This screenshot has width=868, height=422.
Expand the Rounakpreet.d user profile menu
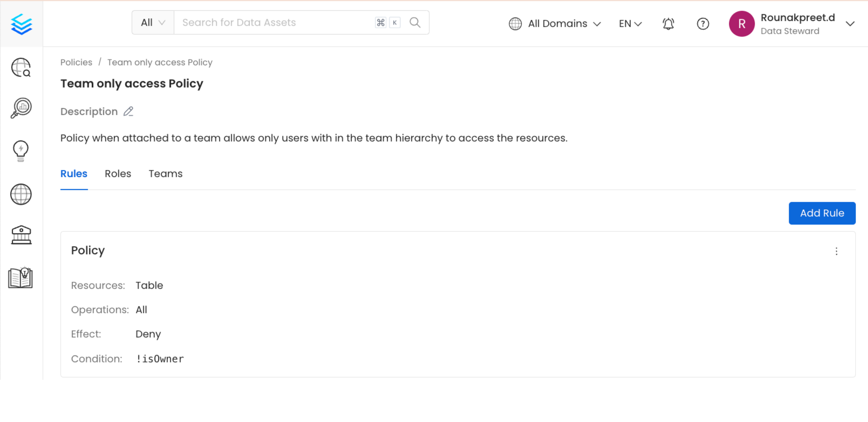click(850, 23)
